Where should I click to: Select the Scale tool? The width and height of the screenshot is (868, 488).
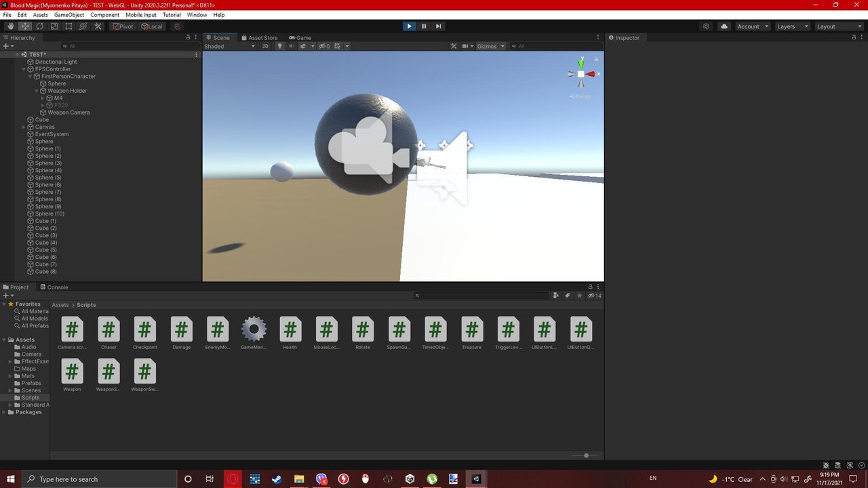54,26
